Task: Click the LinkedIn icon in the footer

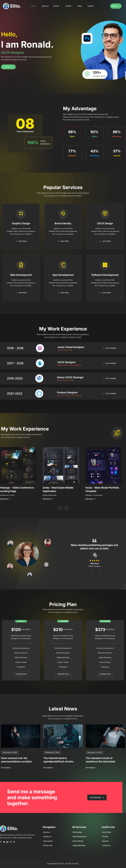Action: [7, 842]
